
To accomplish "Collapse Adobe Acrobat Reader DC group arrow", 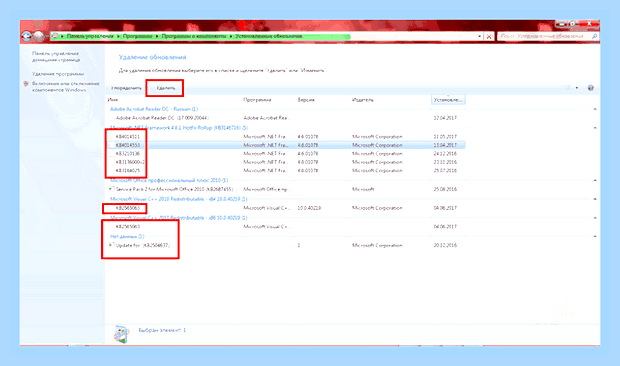I will [x=595, y=109].
